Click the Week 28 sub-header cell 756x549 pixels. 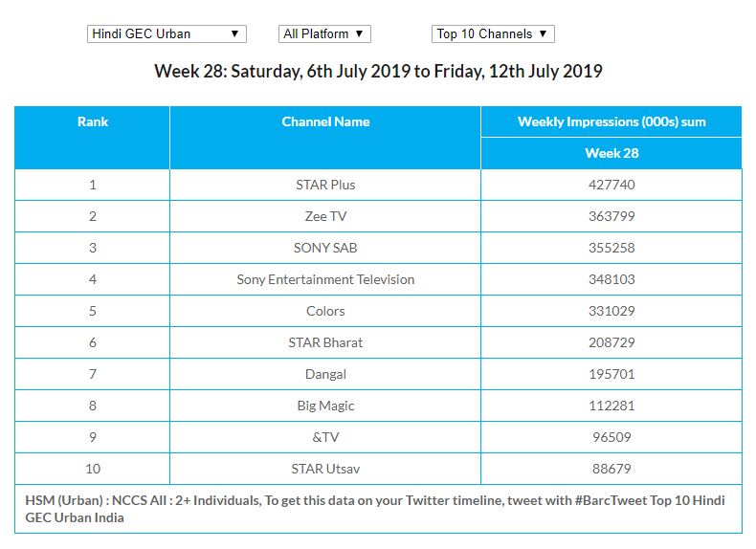pos(611,153)
